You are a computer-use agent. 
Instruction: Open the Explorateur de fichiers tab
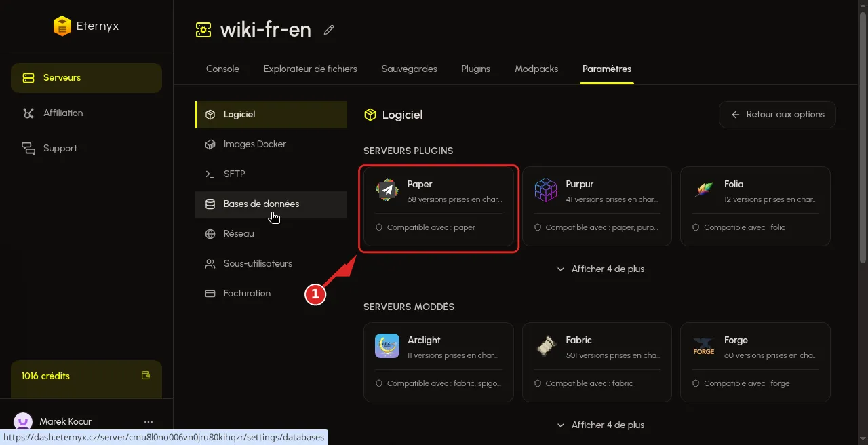[311, 69]
